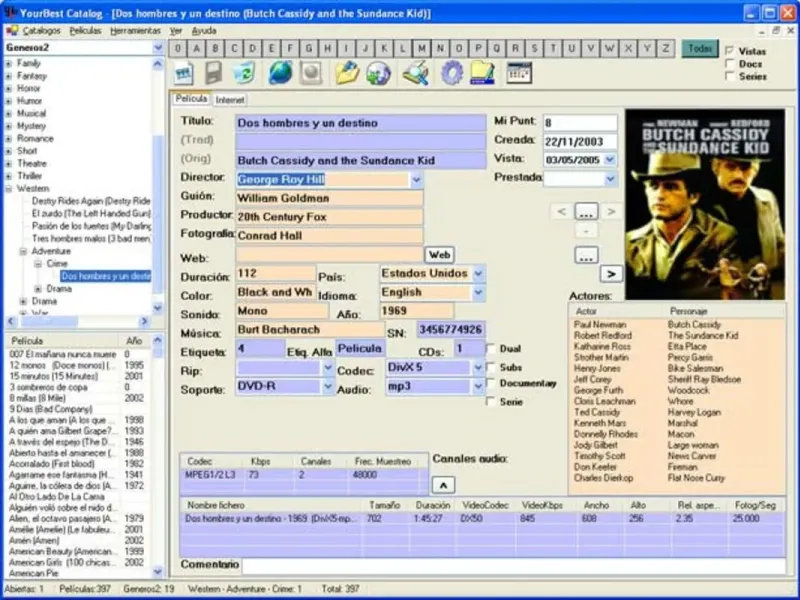Image resolution: width=800 pixels, height=600 pixels.
Task: Click the globe icon in the toolbar
Action: coord(280,73)
